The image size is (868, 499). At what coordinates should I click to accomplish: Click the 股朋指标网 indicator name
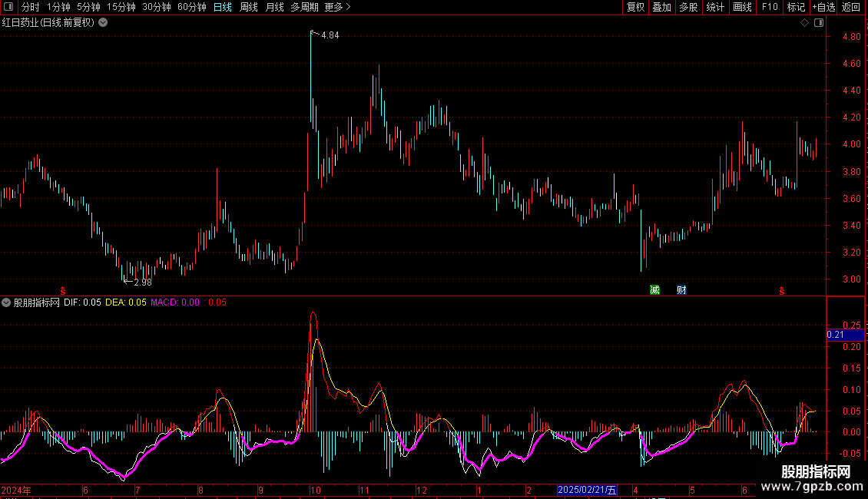pos(37,302)
